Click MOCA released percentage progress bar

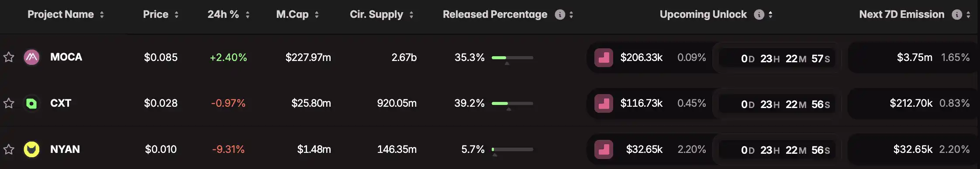[512, 57]
